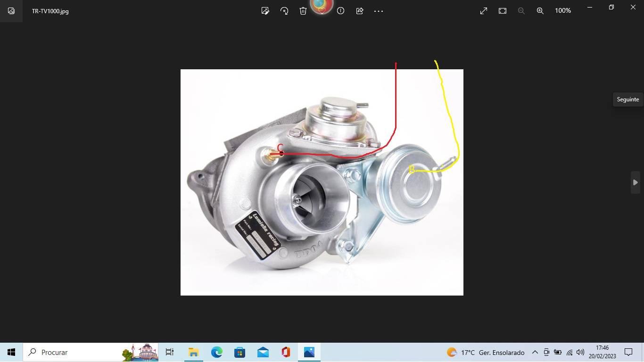
Task: Adjust the 100% zoom level control
Action: [562, 10]
